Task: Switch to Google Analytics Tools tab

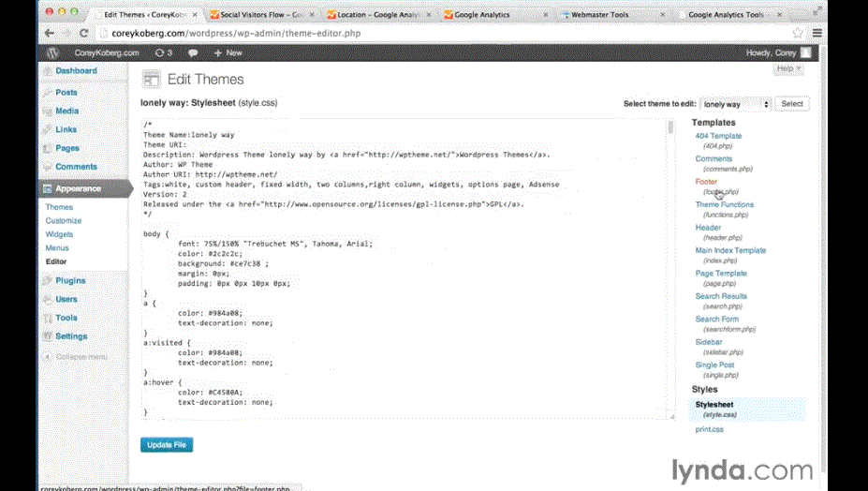Action: coord(729,15)
